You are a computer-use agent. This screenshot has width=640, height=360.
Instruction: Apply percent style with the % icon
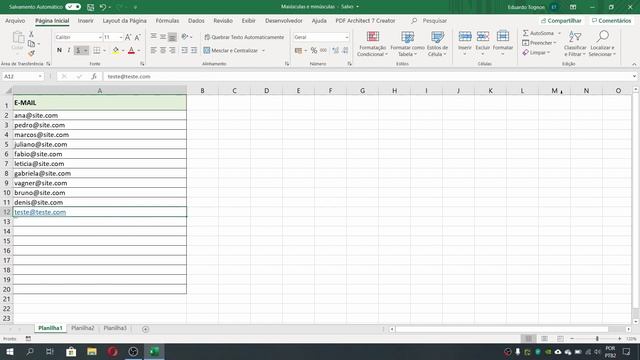313,50
